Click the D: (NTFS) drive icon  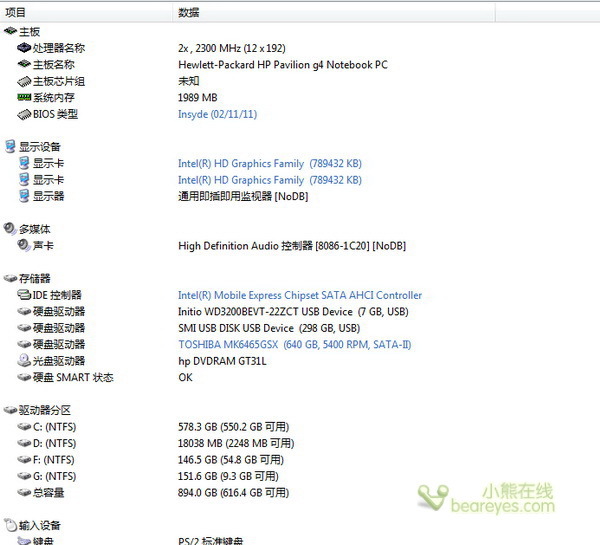[x=24, y=443]
